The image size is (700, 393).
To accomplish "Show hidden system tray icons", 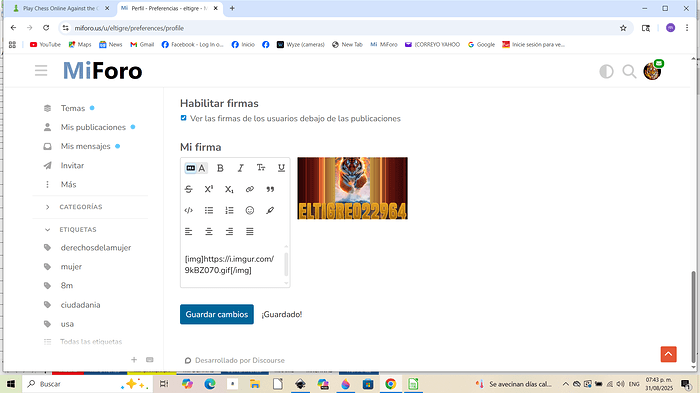I will (x=565, y=384).
